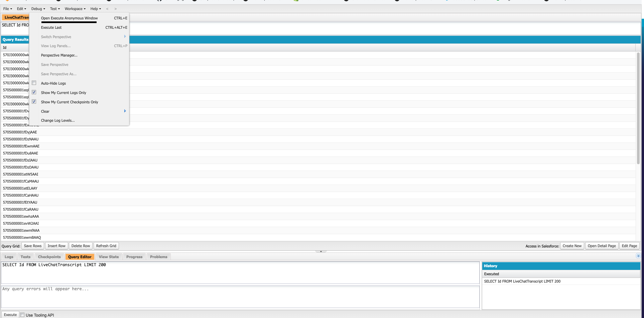Click the Save Rows button
Screen dimensions: 644x318
[33, 246]
